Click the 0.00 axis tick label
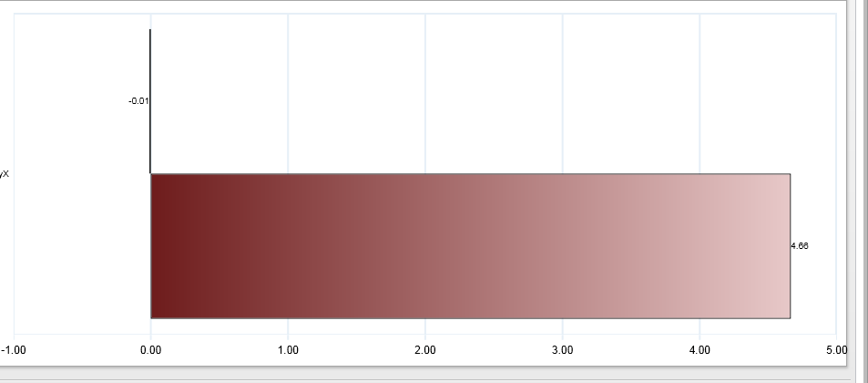Image resolution: width=868 pixels, height=383 pixels. click(150, 349)
